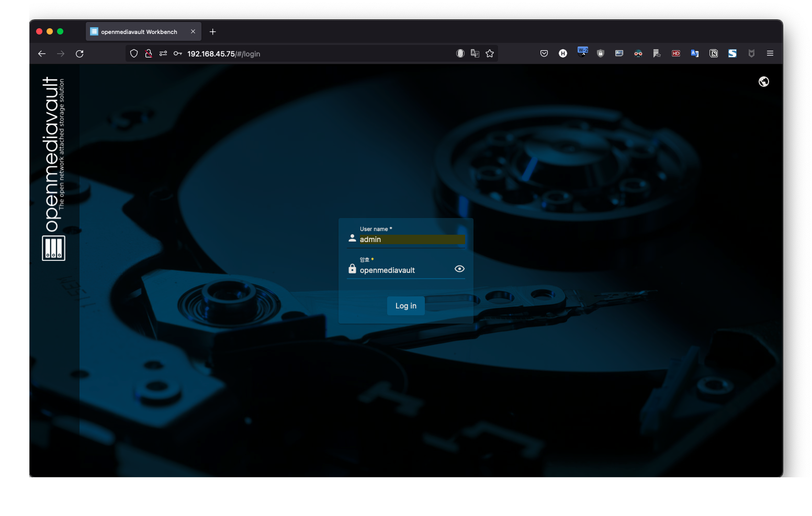Click the insecure connection lock icon
Viewport: 812px width, 516px height.
(149, 53)
